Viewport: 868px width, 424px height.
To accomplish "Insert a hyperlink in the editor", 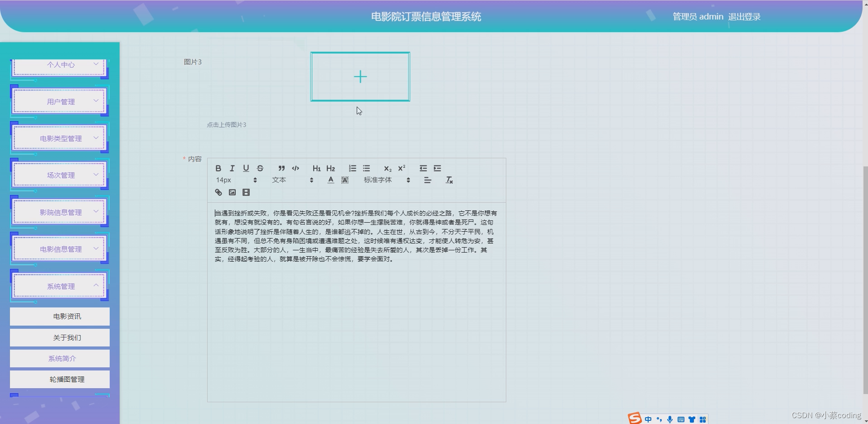I will pos(218,192).
